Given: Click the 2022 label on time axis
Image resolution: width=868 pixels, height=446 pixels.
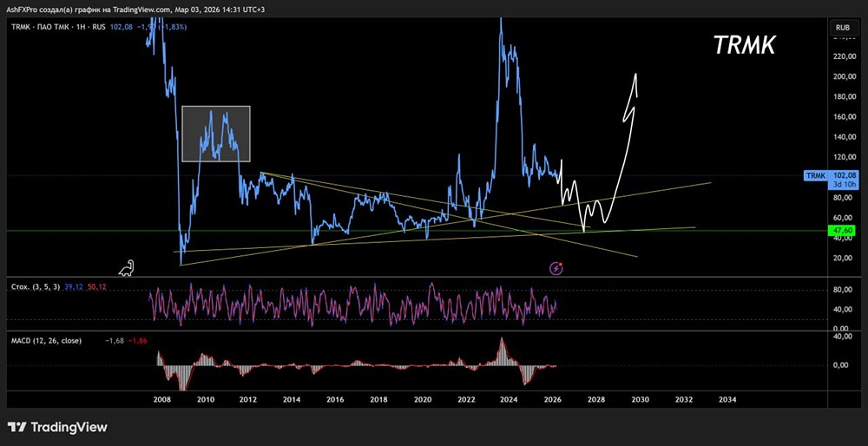Looking at the screenshot, I should point(465,399).
